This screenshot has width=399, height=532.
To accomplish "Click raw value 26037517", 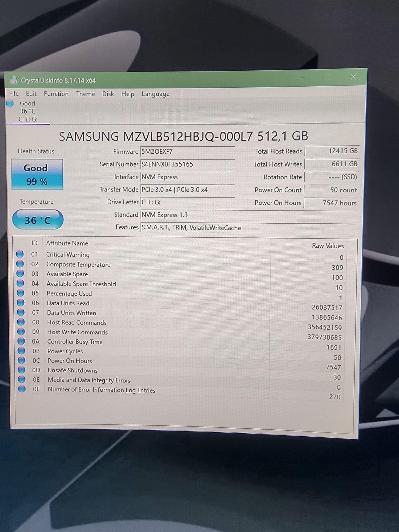I will (327, 308).
